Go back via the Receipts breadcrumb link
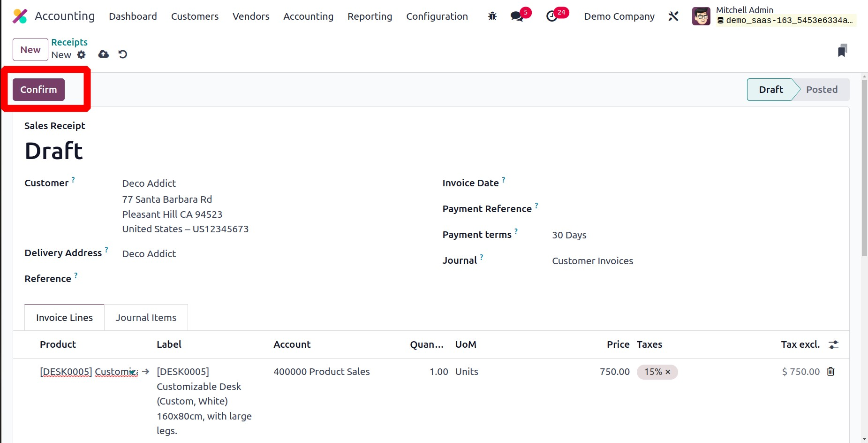868x443 pixels. coord(69,42)
